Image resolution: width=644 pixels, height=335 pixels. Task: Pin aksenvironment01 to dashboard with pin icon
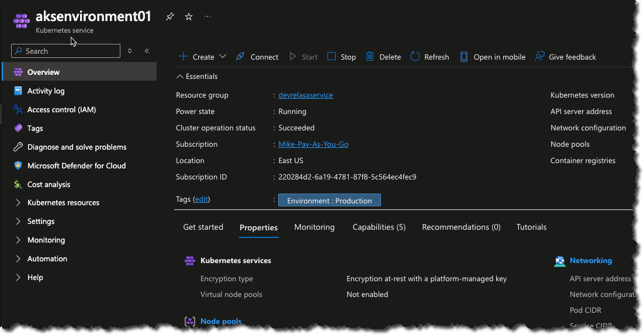click(x=169, y=16)
